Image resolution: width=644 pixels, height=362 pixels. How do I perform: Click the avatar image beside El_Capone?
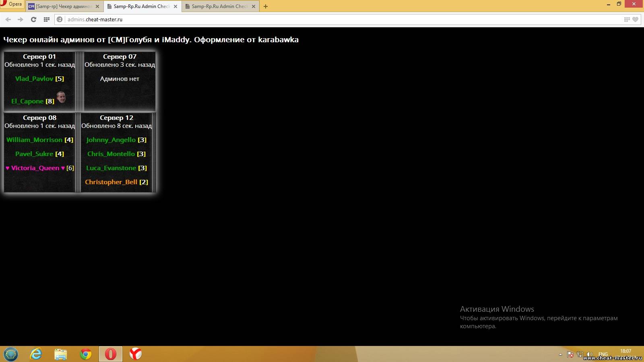[61, 97]
